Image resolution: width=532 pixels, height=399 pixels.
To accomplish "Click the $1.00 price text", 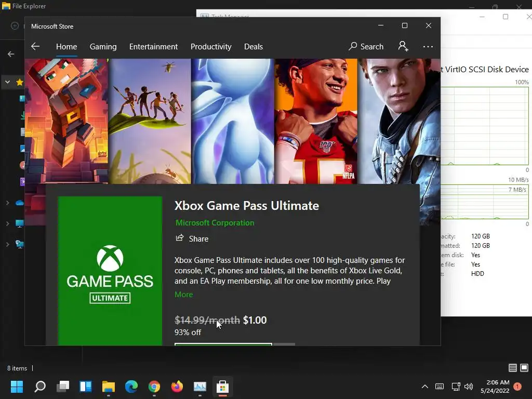I will point(255,320).
